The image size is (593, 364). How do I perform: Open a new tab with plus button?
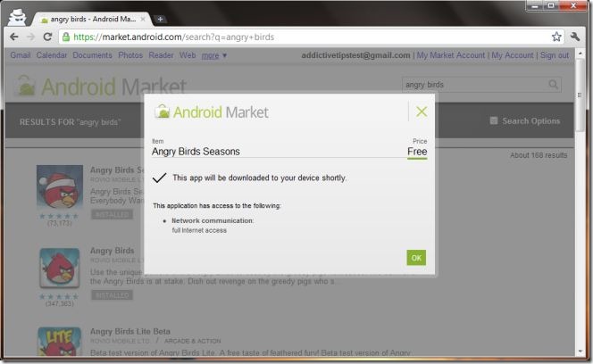coord(160,19)
